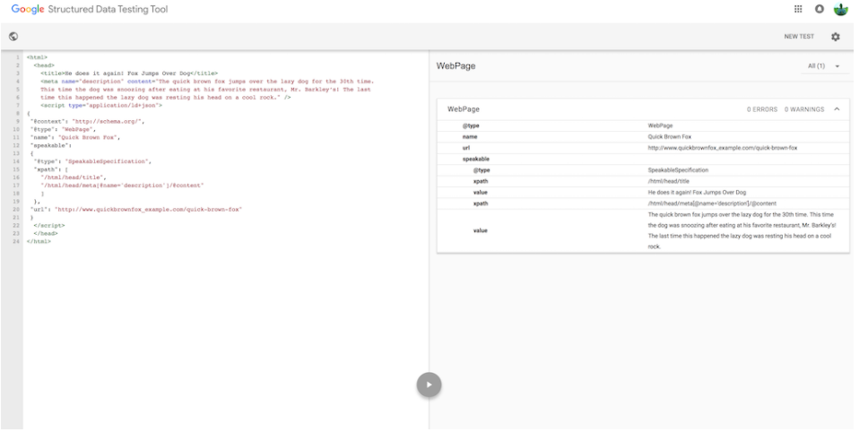Click the NEW TEST button
This screenshot has width=868, height=432.
799,37
